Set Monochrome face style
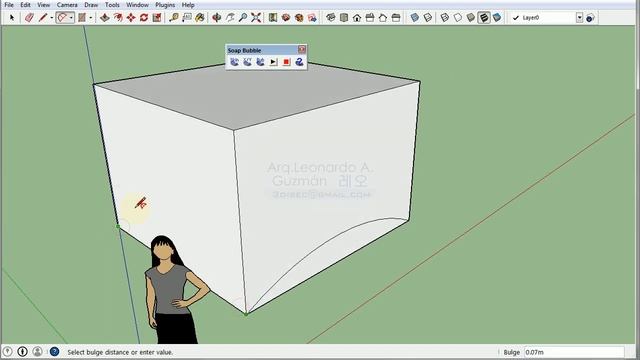This screenshot has width=640, height=360. coord(497,18)
